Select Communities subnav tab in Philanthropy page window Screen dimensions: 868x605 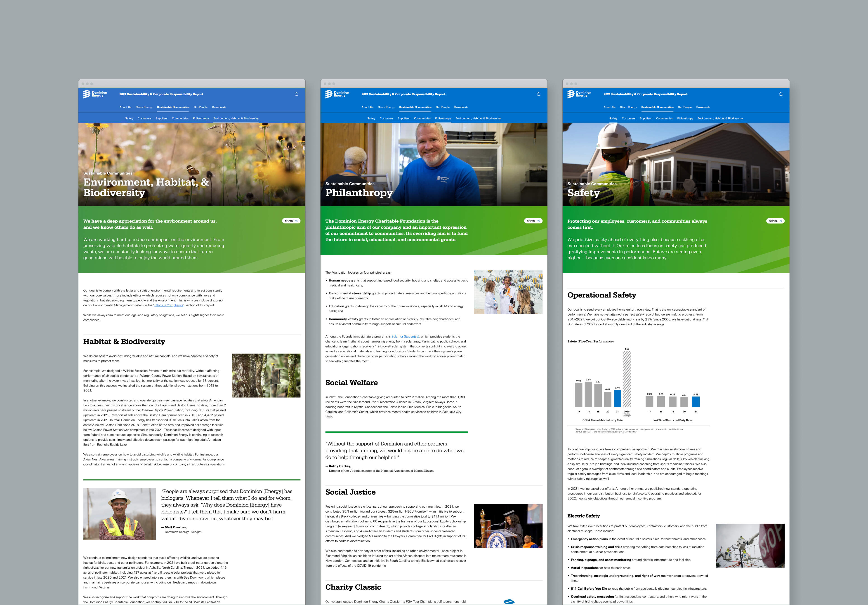click(422, 118)
